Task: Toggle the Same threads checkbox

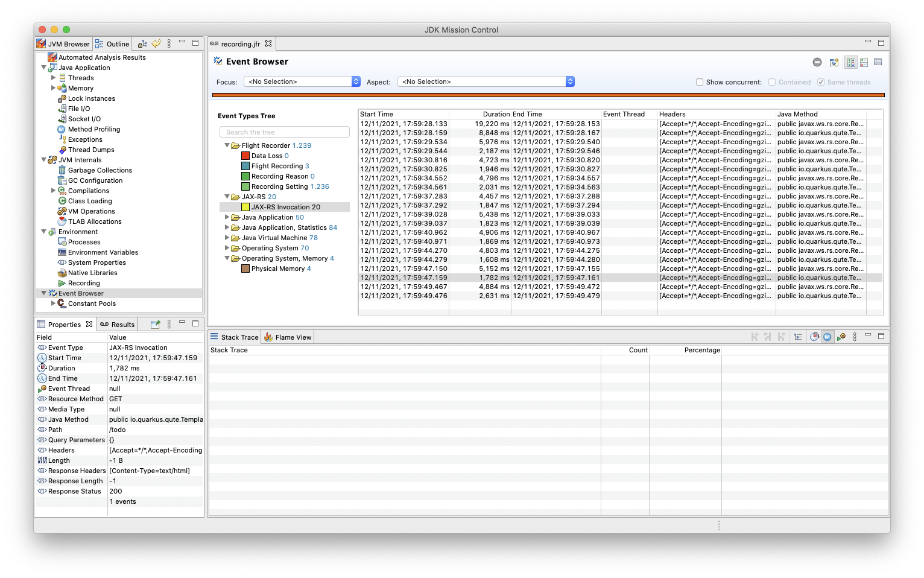Action: (x=821, y=82)
